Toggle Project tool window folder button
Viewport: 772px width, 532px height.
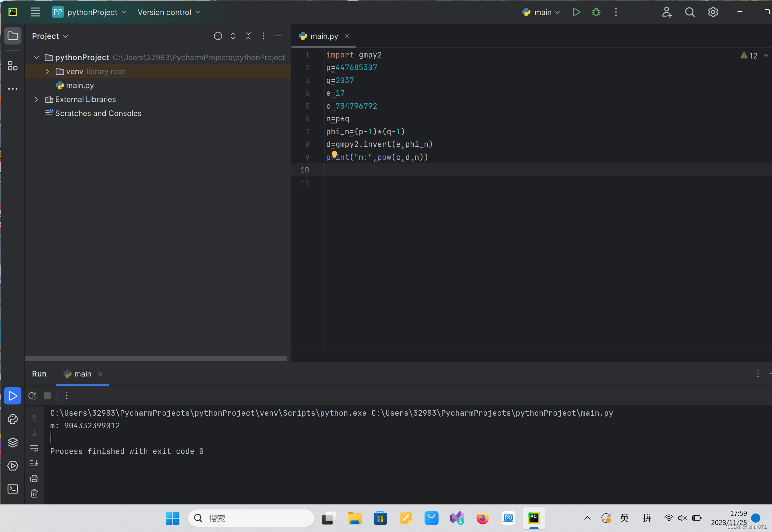click(x=13, y=36)
